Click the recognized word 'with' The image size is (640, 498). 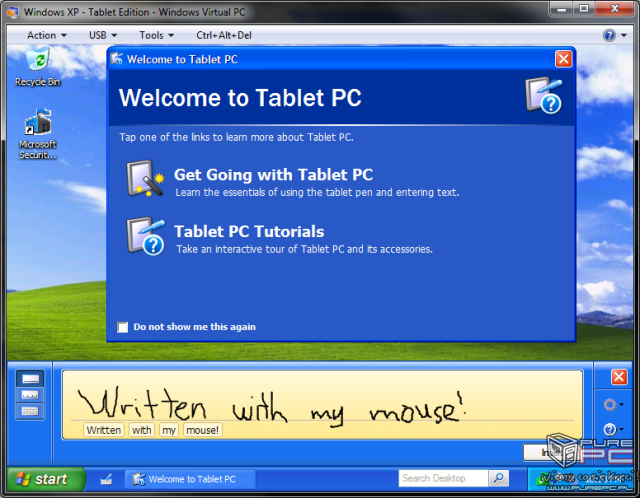(142, 430)
